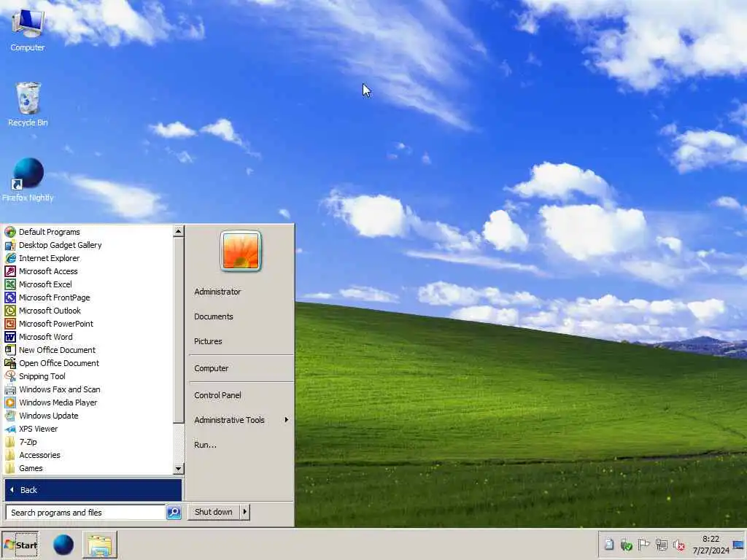747x560 pixels.
Task: Open Windows Fax and Scan icon
Action: (10, 389)
